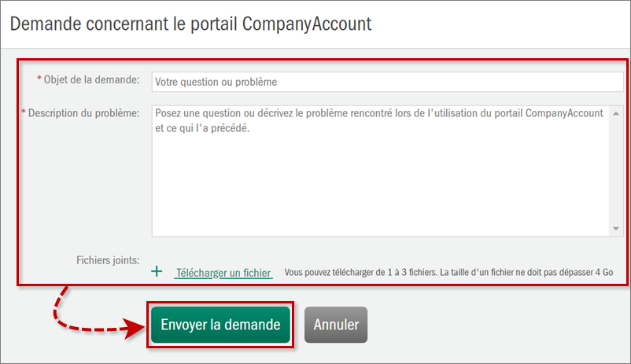Screen dimensions: 631x364
Task: Select the 'Fichiers joints:' label
Action: [108, 260]
